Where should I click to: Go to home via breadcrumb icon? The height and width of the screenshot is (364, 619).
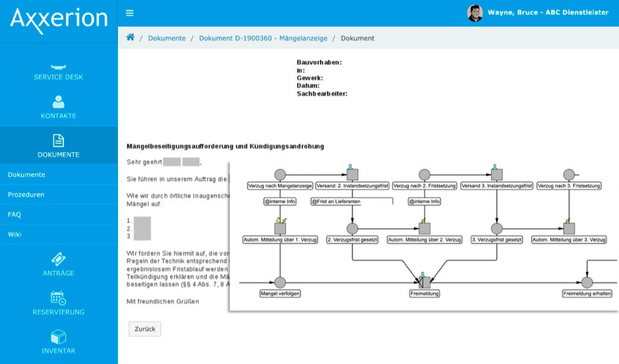pos(131,37)
